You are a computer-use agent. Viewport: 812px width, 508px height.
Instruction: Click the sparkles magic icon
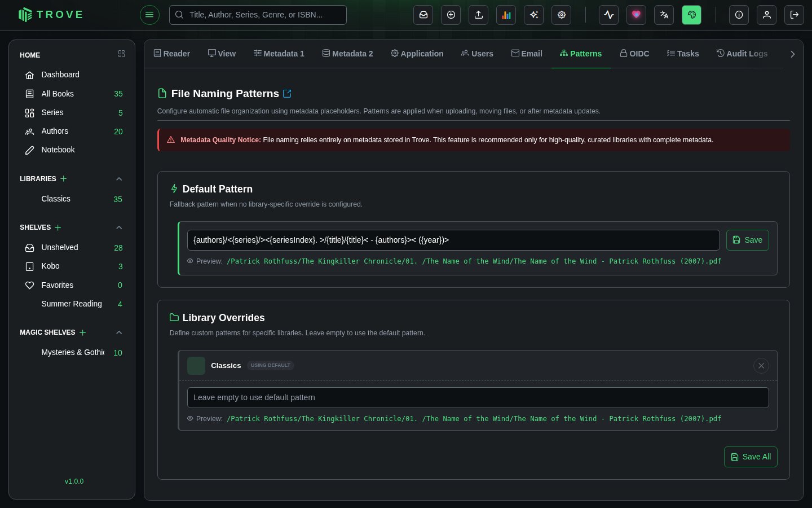(534, 15)
